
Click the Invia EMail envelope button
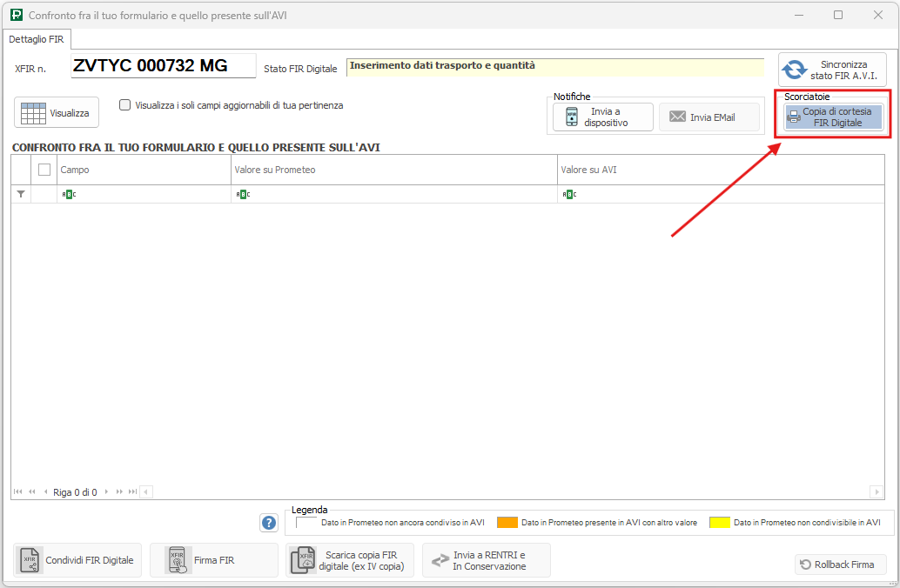[x=709, y=117]
